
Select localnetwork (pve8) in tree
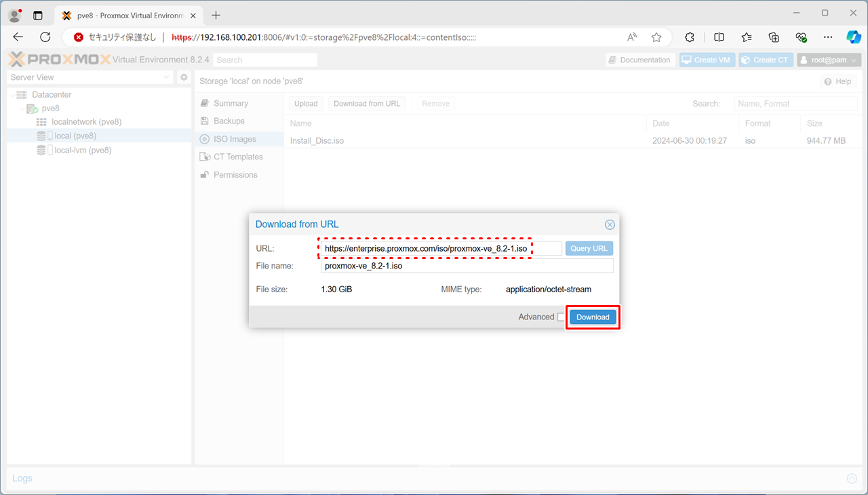click(x=86, y=122)
